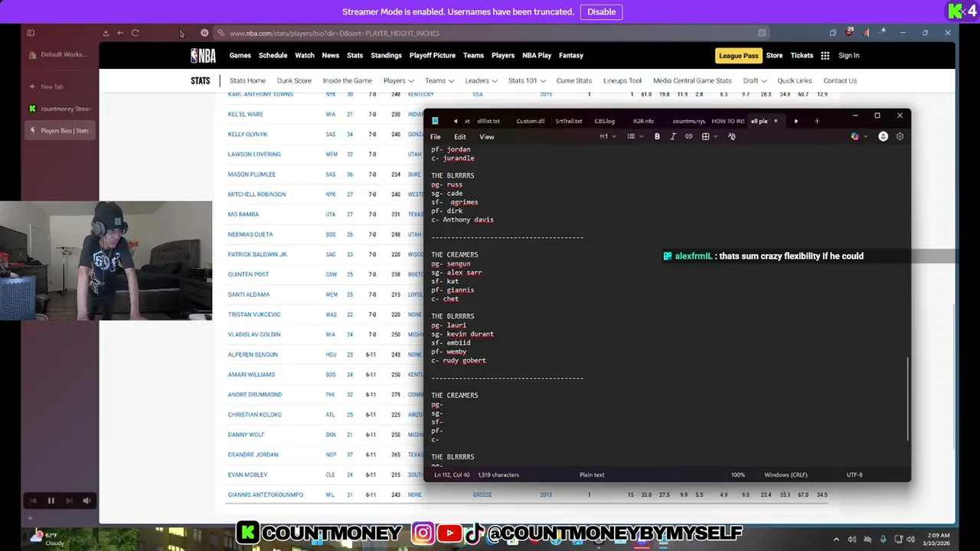This screenshot has width=980, height=551.
Task: Open the Notepad table dropdown
Action: 709,136
